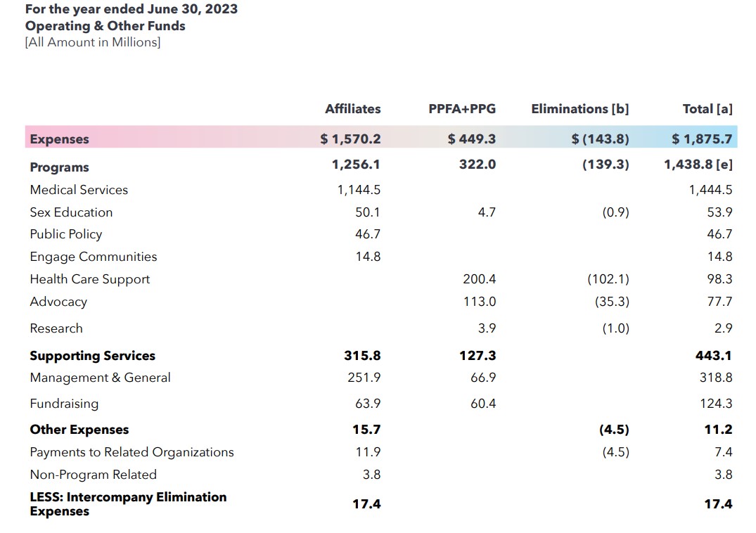Select the Other Expenses heading
This screenshot has width=756, height=533.
point(79,430)
